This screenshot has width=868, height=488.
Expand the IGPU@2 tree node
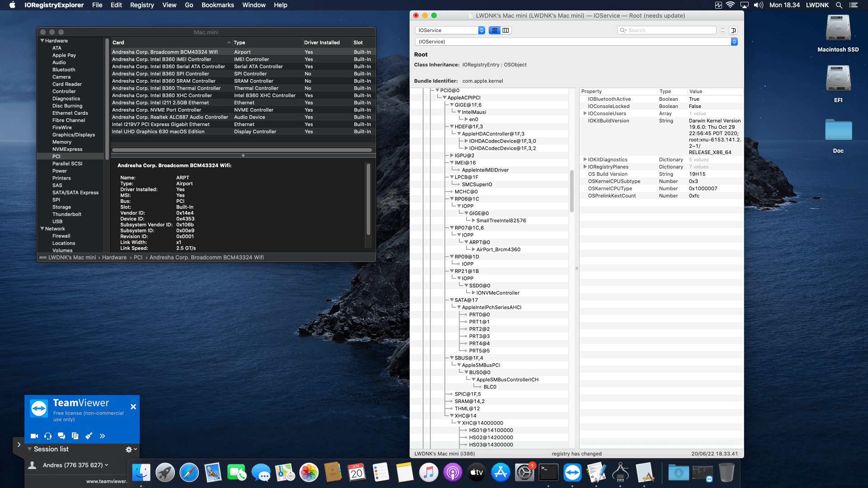pos(452,155)
